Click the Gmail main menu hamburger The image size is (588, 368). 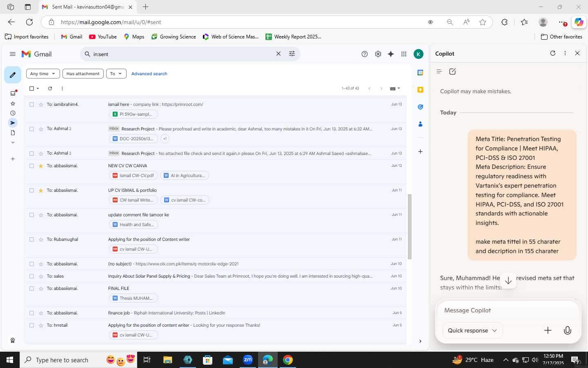point(13,54)
